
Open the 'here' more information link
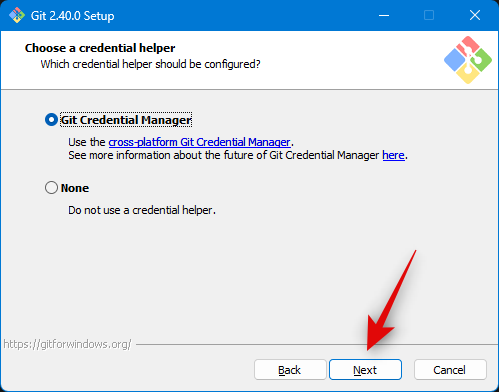393,155
